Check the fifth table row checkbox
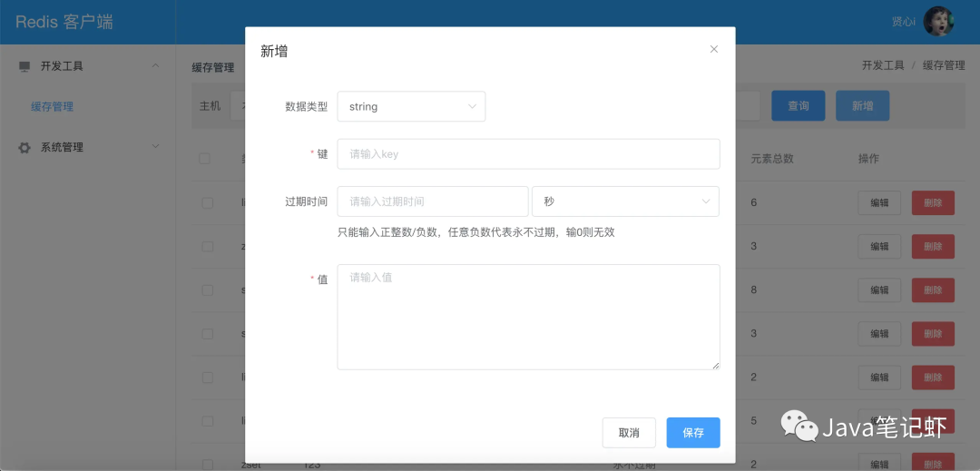The width and height of the screenshot is (980, 471). 208,378
